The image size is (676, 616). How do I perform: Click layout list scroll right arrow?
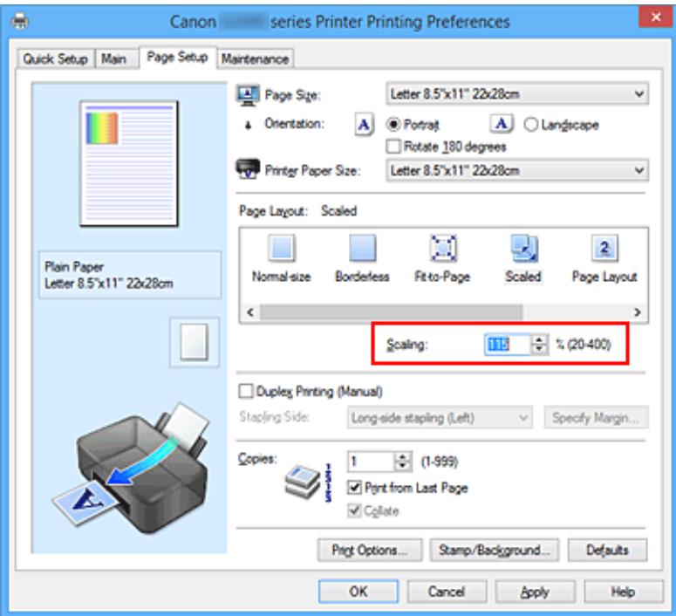pyautogui.click(x=638, y=311)
